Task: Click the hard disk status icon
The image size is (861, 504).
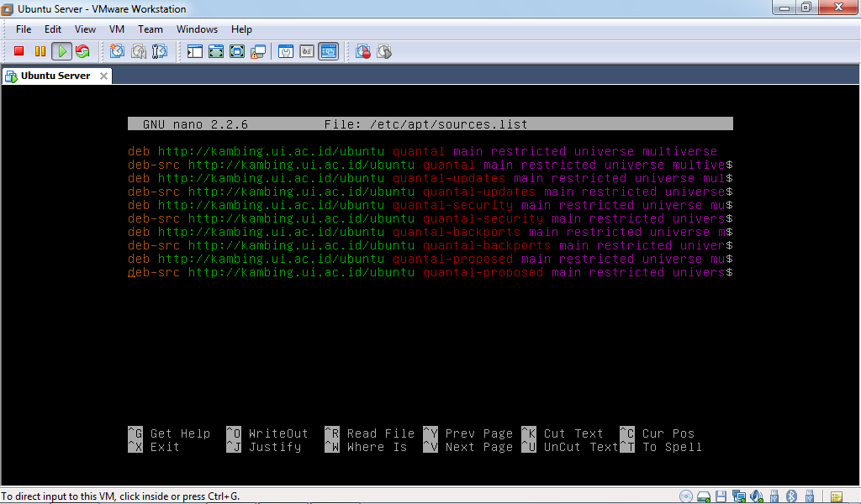Action: [704, 496]
